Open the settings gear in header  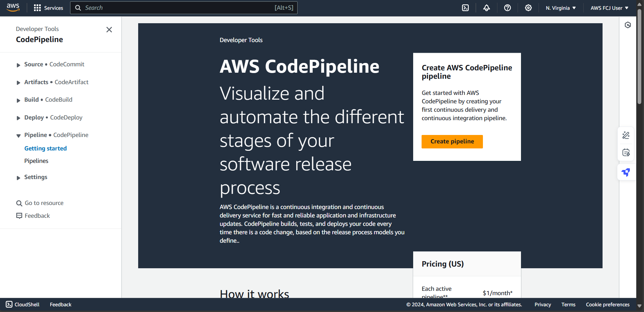pos(528,8)
